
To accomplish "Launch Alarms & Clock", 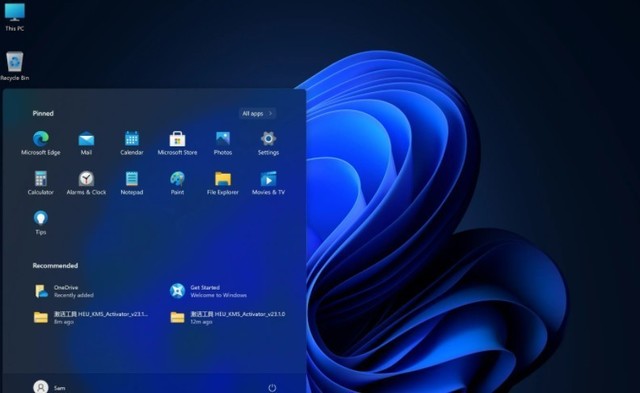I will 86,183.
